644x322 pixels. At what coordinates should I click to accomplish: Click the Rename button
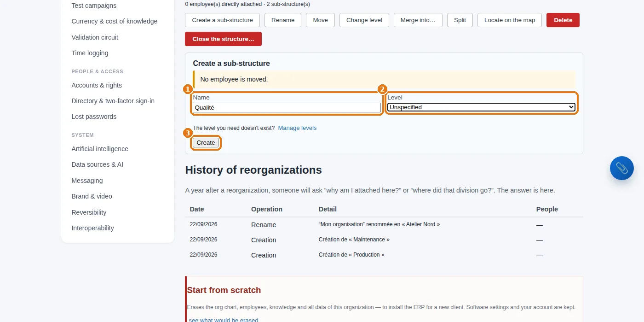[283, 20]
